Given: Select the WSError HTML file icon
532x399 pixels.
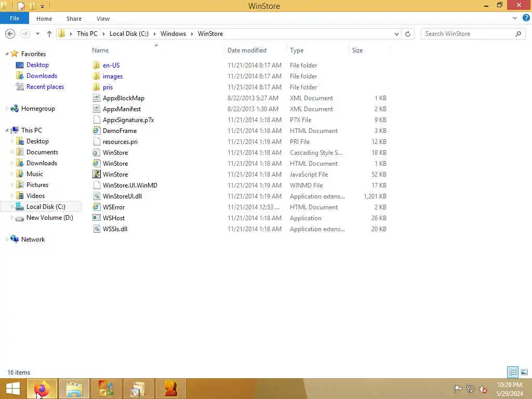Looking at the screenshot, I should (x=96, y=207).
